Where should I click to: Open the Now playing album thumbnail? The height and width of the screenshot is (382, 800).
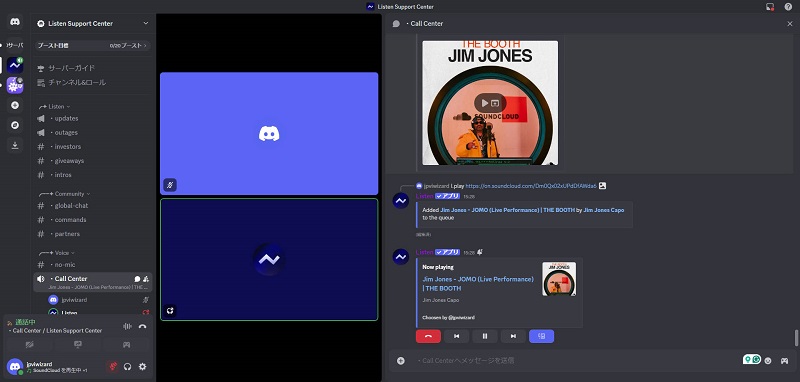[x=559, y=279]
